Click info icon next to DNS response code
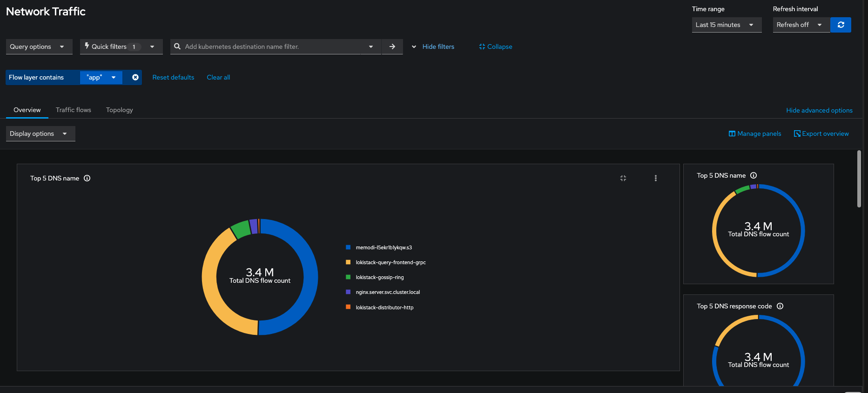This screenshot has width=868, height=393. coord(780,306)
